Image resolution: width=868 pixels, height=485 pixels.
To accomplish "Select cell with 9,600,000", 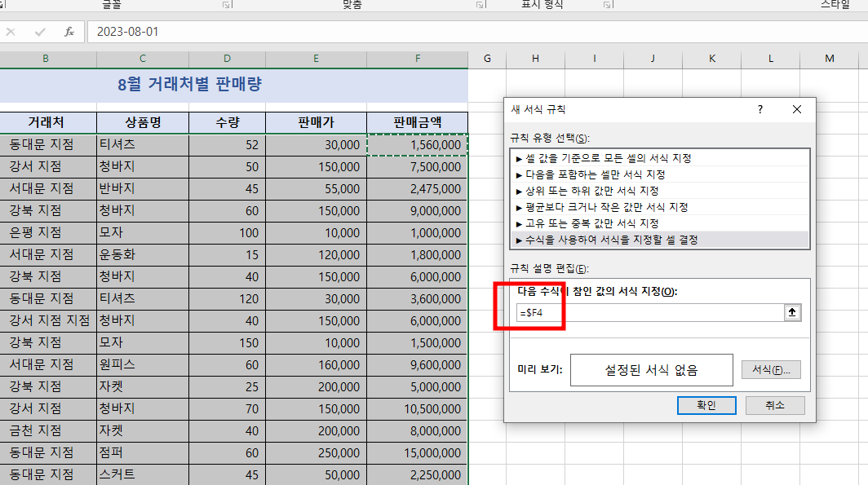I will point(418,365).
